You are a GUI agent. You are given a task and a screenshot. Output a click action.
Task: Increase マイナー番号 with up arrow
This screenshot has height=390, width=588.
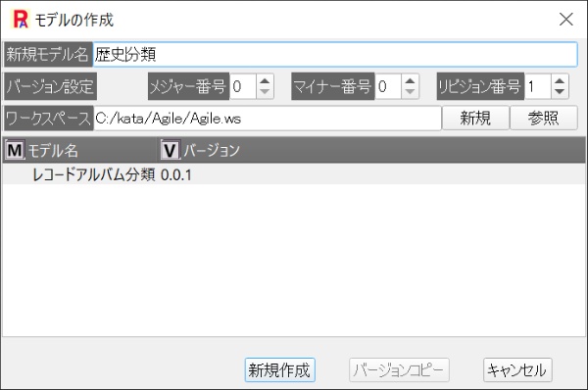point(410,80)
